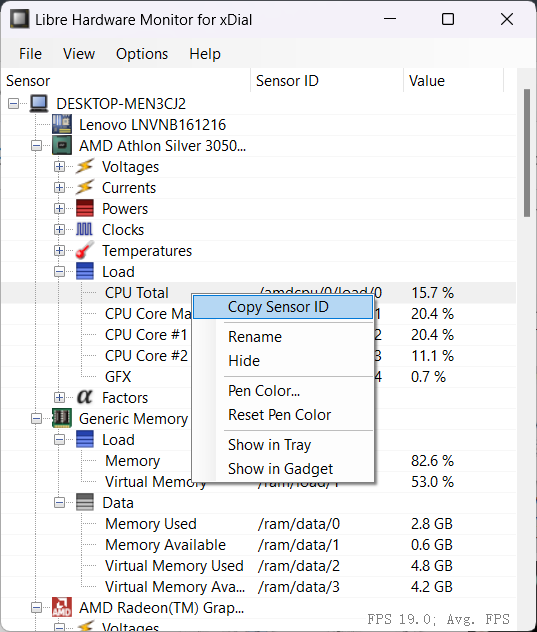The width and height of the screenshot is (537, 632).
Task: Collapse the Generic Memory node
Action: point(36,418)
